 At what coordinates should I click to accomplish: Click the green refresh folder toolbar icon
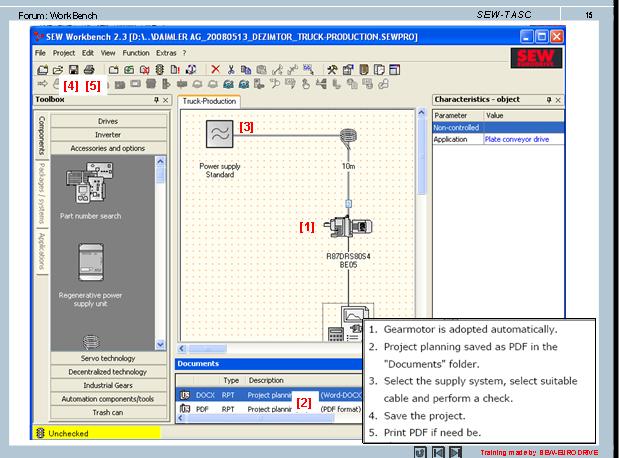[x=129, y=70]
